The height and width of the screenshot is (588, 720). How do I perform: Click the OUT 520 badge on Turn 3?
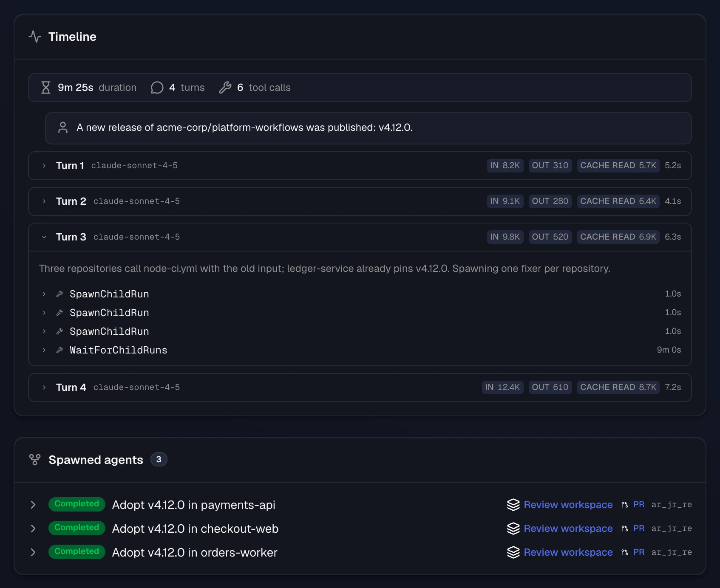550,237
